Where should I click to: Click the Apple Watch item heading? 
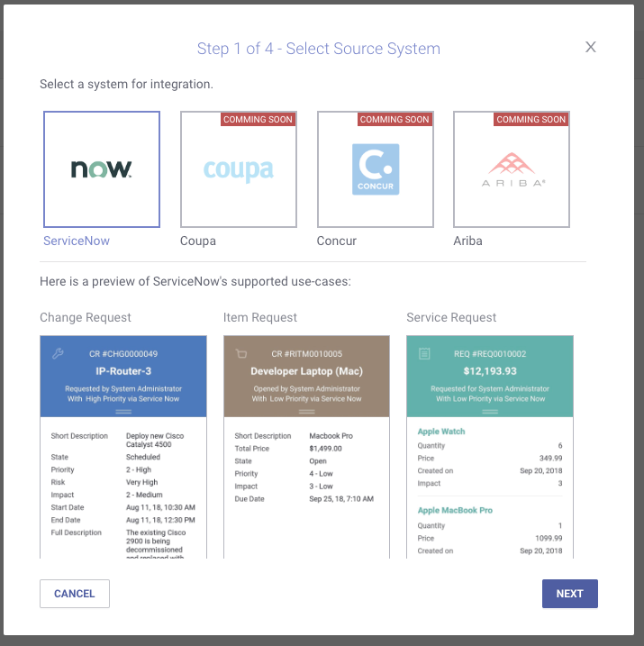(x=441, y=432)
